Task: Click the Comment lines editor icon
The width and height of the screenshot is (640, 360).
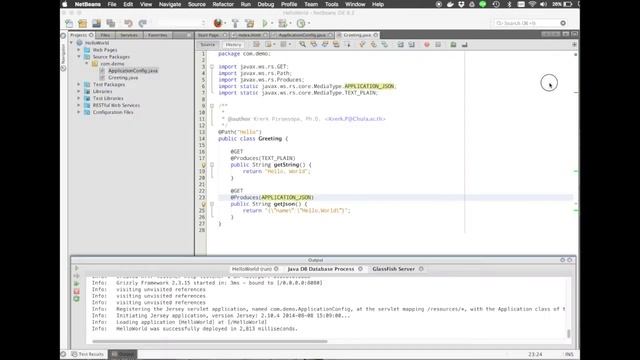Action: 453,44
